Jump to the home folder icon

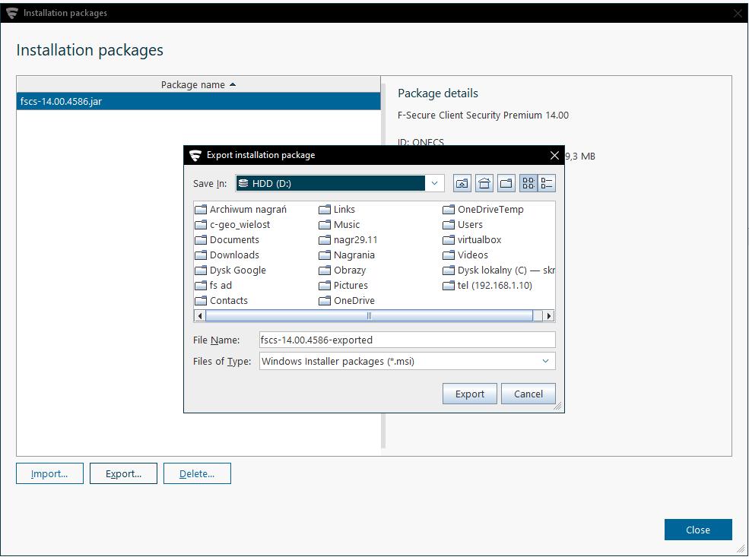tap(484, 183)
